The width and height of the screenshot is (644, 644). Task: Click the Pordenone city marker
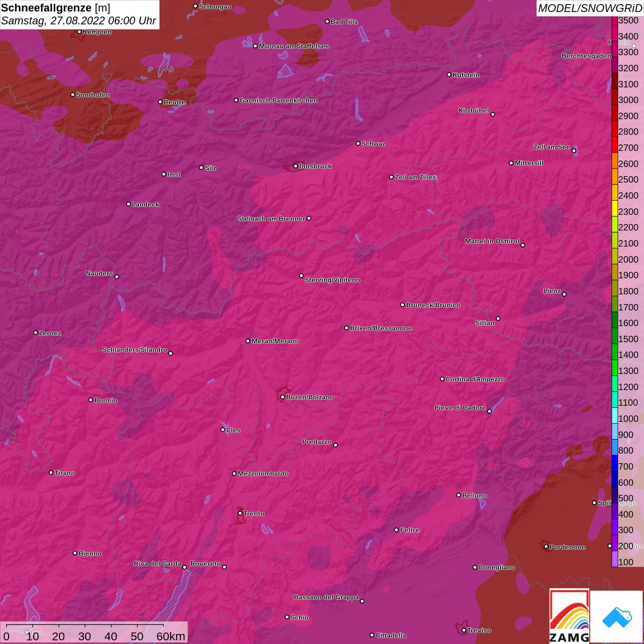click(546, 546)
